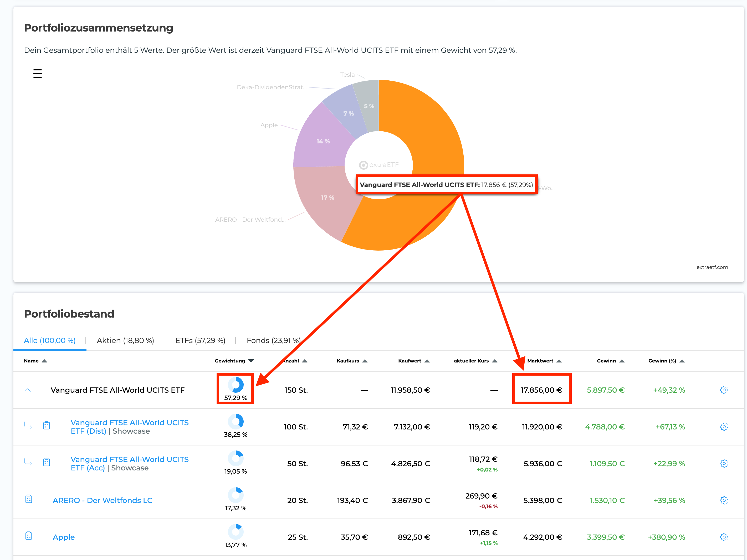The height and width of the screenshot is (560, 747).
Task: Open settings gear for ARERO row
Action: [x=724, y=500]
